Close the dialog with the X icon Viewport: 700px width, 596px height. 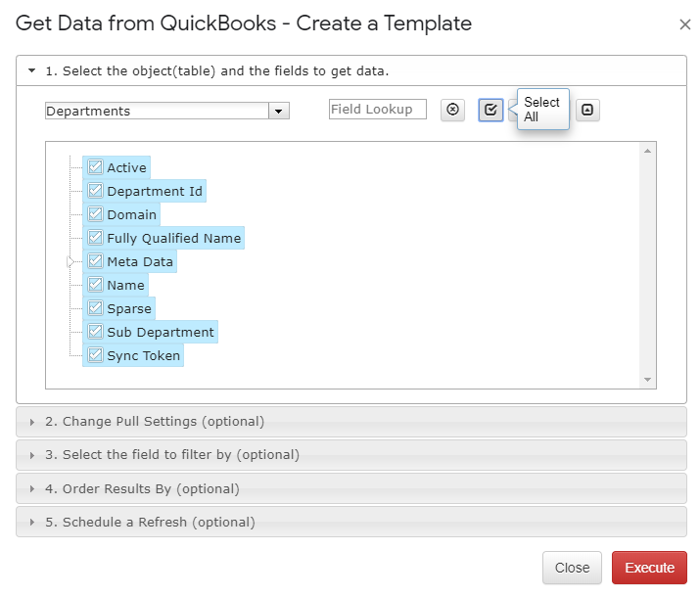click(x=684, y=24)
